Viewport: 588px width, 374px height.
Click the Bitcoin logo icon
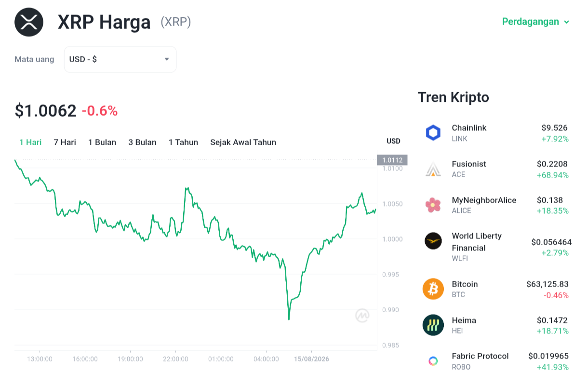coord(433,289)
